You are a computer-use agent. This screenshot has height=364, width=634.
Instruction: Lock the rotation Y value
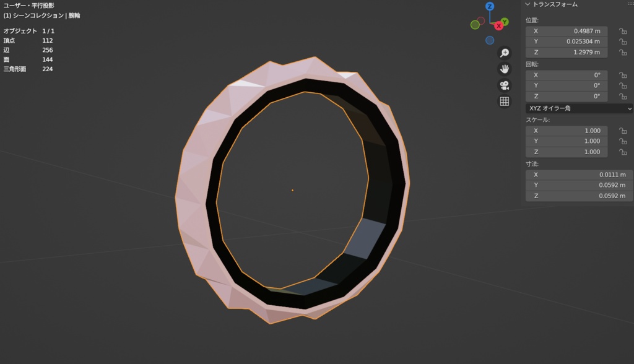[623, 86]
